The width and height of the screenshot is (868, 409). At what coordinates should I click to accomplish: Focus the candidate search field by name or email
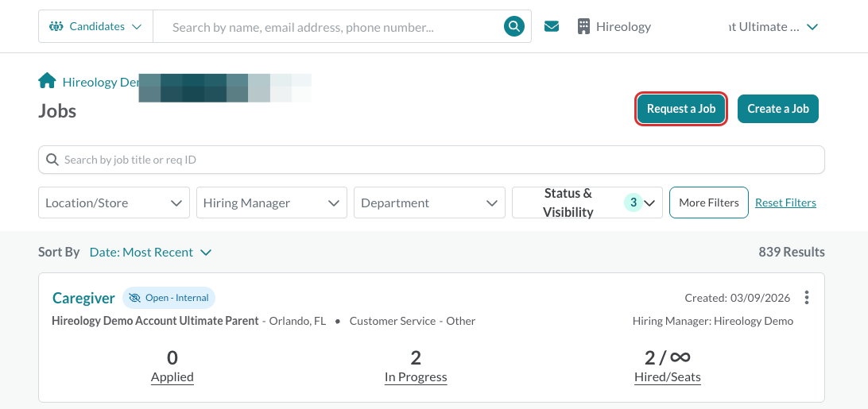328,26
